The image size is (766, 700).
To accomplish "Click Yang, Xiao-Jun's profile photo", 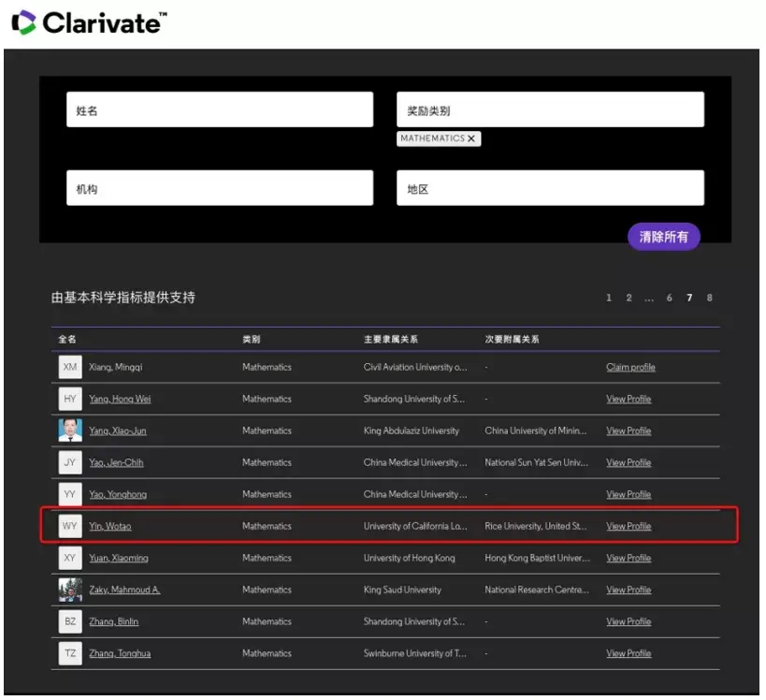I will (70, 430).
